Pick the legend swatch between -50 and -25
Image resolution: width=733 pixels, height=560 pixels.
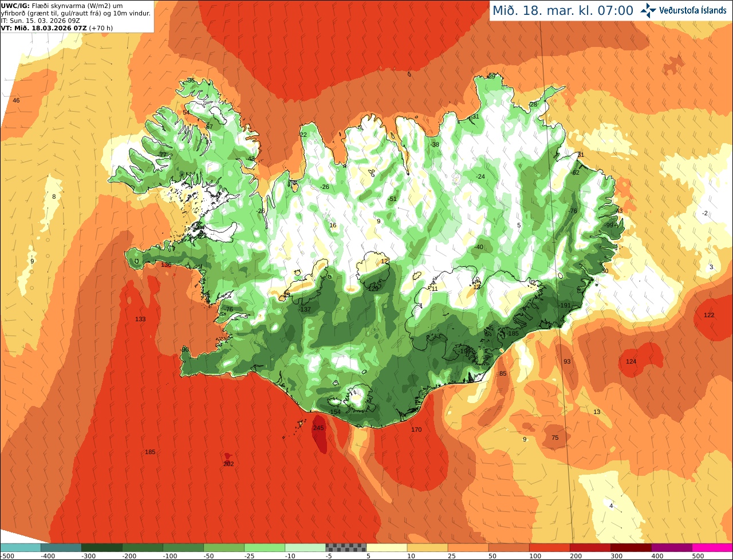coord(224,547)
